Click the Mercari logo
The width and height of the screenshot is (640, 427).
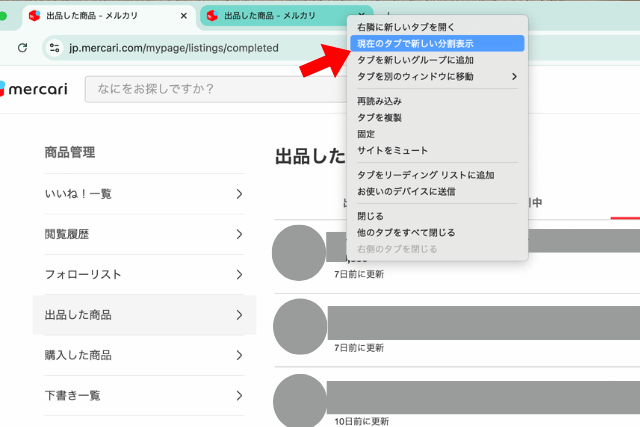click(36, 91)
